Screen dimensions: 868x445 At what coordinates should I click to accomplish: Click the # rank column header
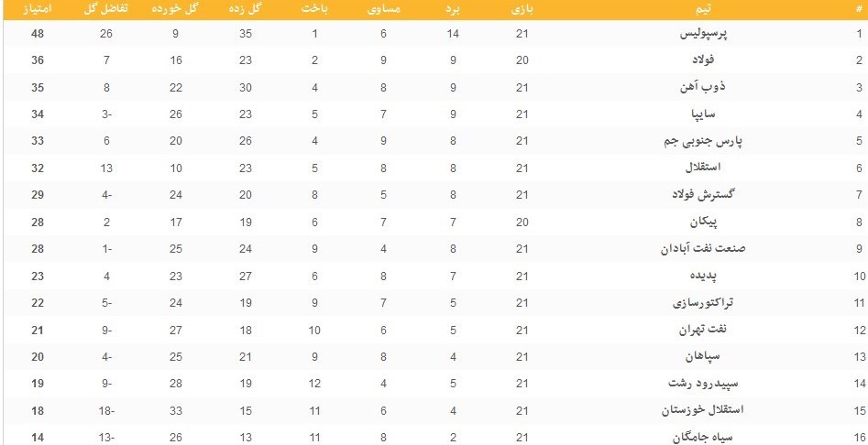tap(858, 11)
